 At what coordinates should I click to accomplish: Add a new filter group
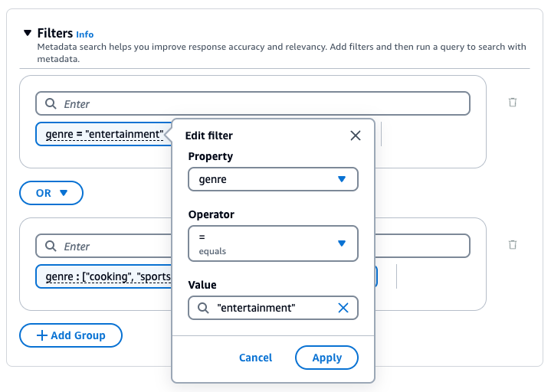pos(71,335)
